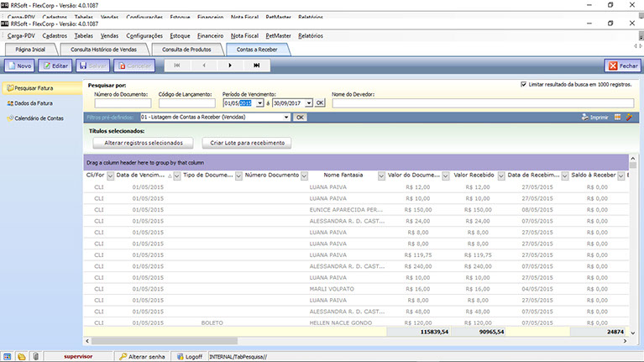Viewport: 644px width, 362px height.
Task: Switch to the Consulta de Produtos tab
Action: [186, 50]
